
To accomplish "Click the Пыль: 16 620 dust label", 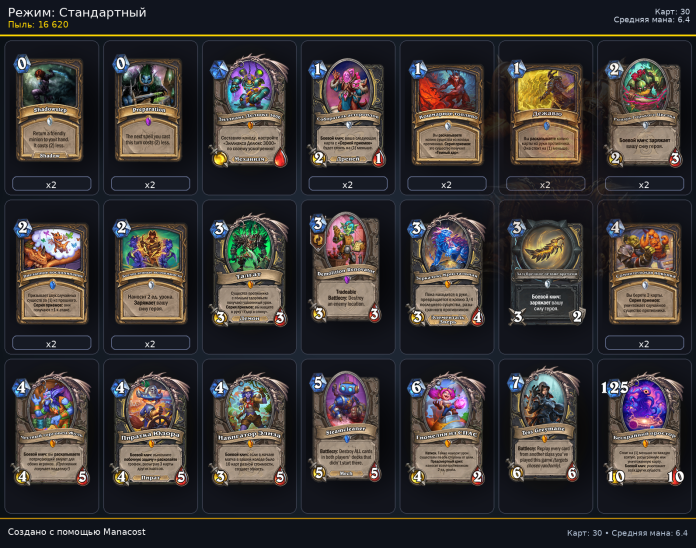I will 38,25.
